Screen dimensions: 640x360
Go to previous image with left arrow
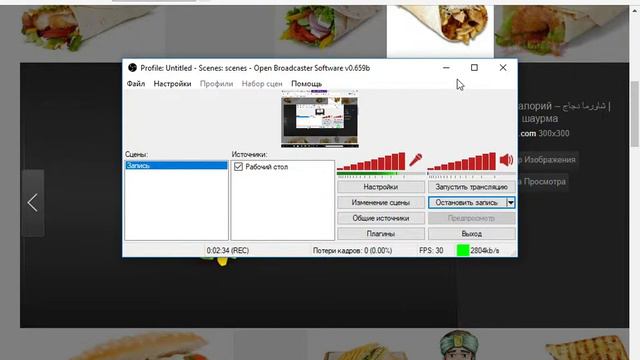[33, 203]
